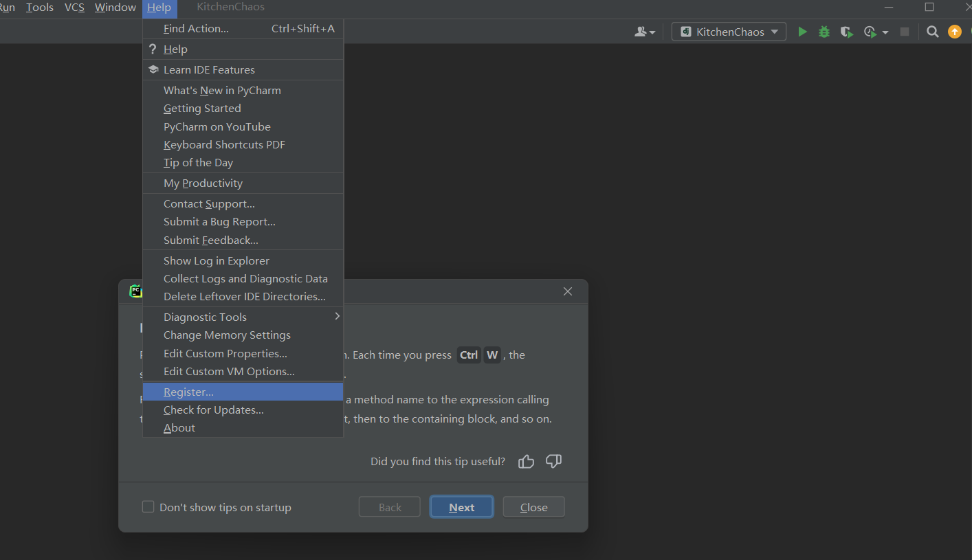This screenshot has height=560, width=972.
Task: Choose Show Log in Explorer
Action: (243, 261)
